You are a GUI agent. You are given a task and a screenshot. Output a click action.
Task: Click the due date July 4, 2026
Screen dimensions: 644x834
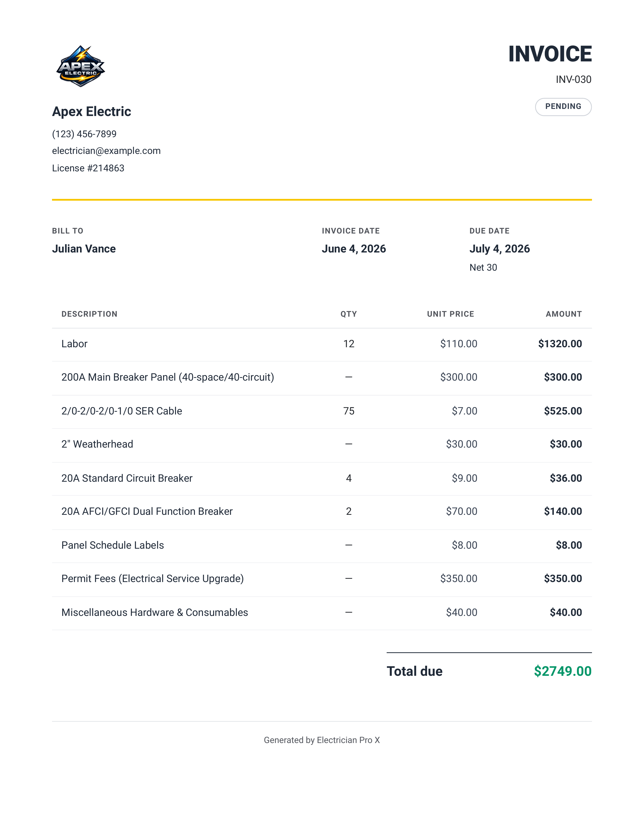pyautogui.click(x=499, y=249)
